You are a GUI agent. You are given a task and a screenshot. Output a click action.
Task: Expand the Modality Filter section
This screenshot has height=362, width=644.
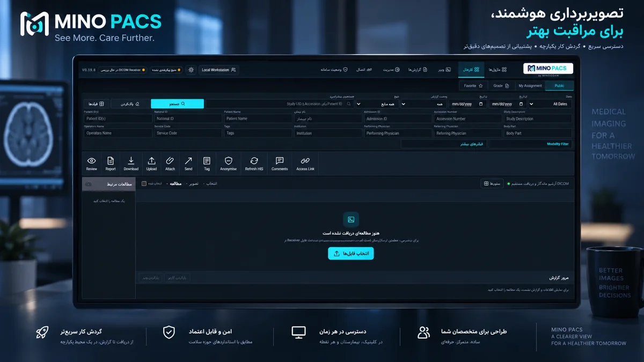[530, 144]
